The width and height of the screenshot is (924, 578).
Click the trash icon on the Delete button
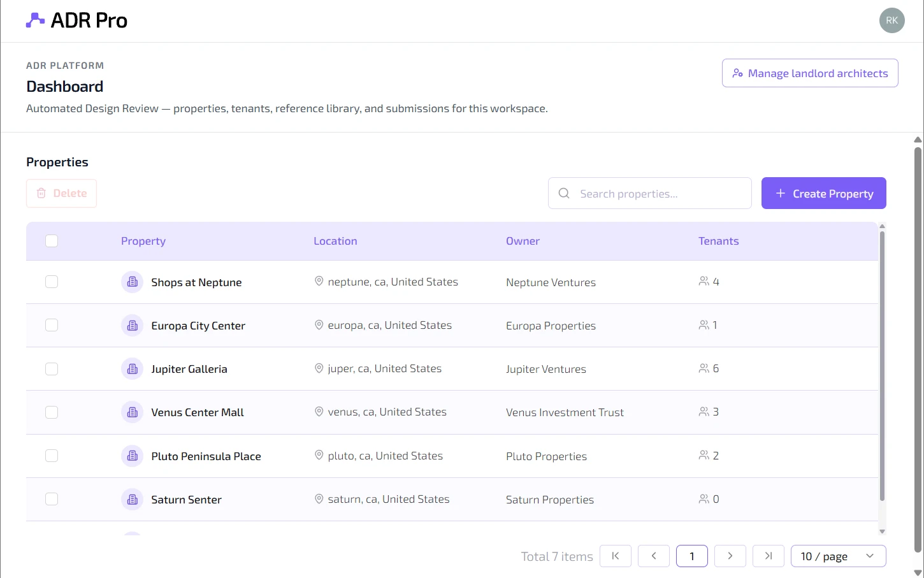(41, 193)
